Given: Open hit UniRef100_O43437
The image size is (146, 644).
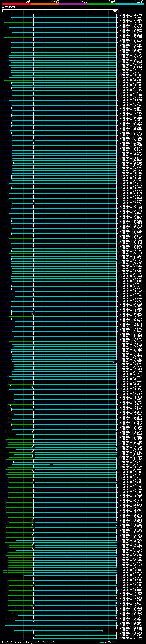Looking at the screenshot, I should click(131, 27).
